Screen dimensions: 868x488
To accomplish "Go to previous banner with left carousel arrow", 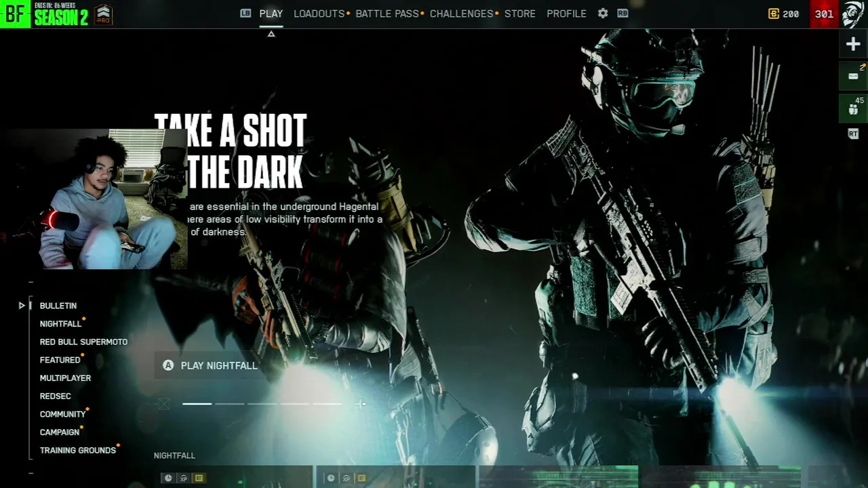I will point(163,404).
